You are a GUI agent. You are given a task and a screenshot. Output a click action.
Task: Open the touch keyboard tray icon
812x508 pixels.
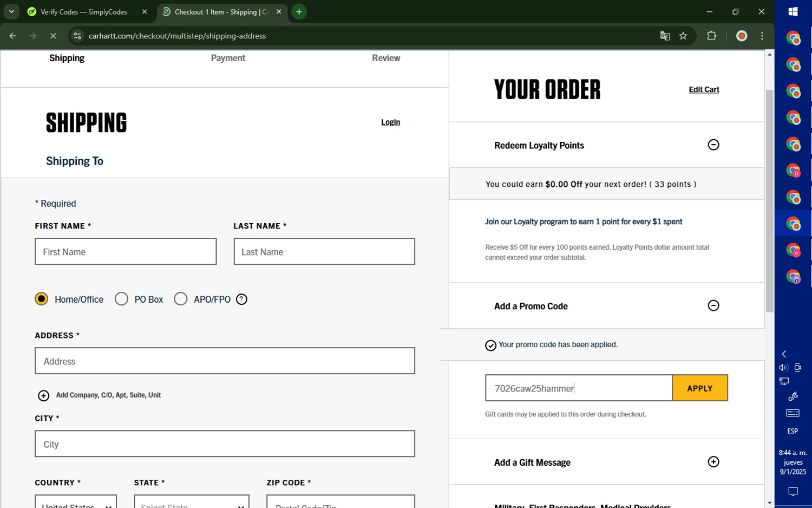point(793,413)
